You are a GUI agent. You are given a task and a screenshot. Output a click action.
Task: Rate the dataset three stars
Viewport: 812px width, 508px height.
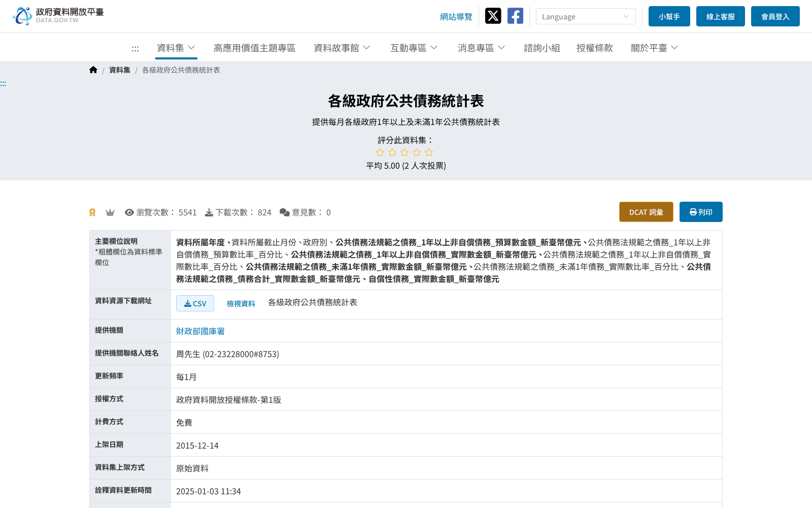(404, 152)
